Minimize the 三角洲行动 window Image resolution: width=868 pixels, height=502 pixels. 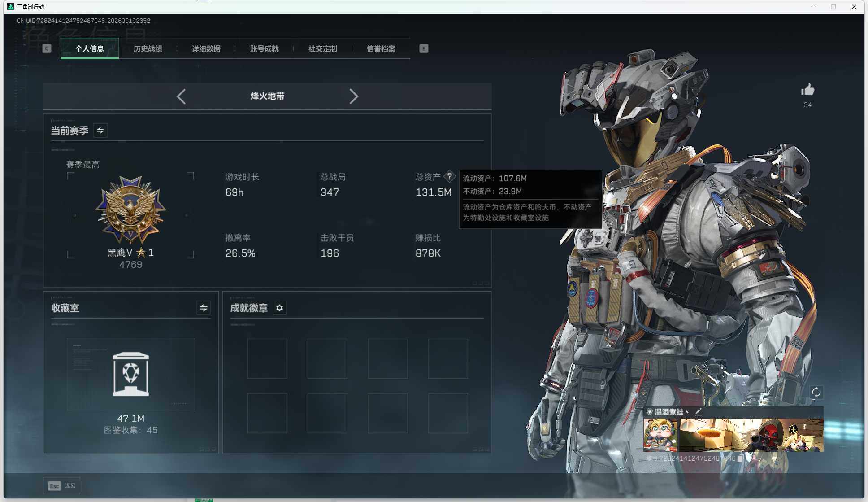click(813, 7)
